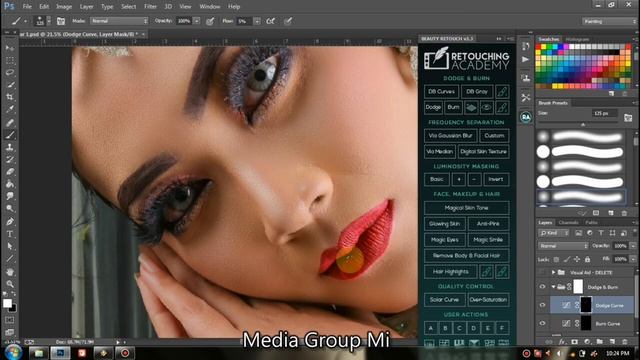640x360 pixels.
Task: Create a new group in the Layers panel
Action: (600, 342)
